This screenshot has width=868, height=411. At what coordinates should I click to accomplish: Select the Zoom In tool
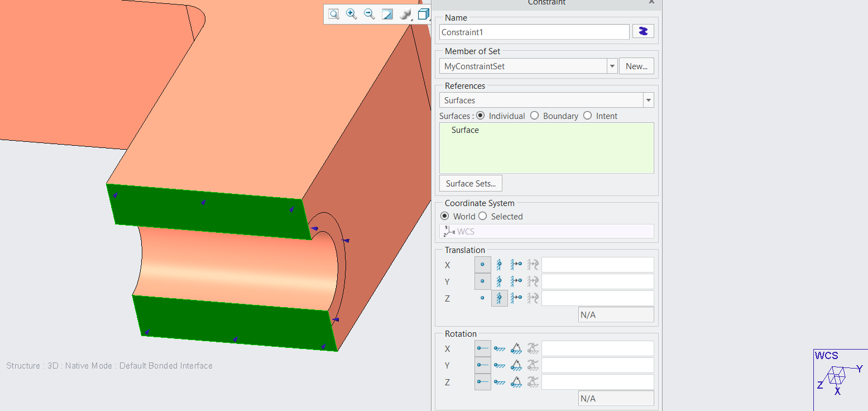click(x=351, y=14)
